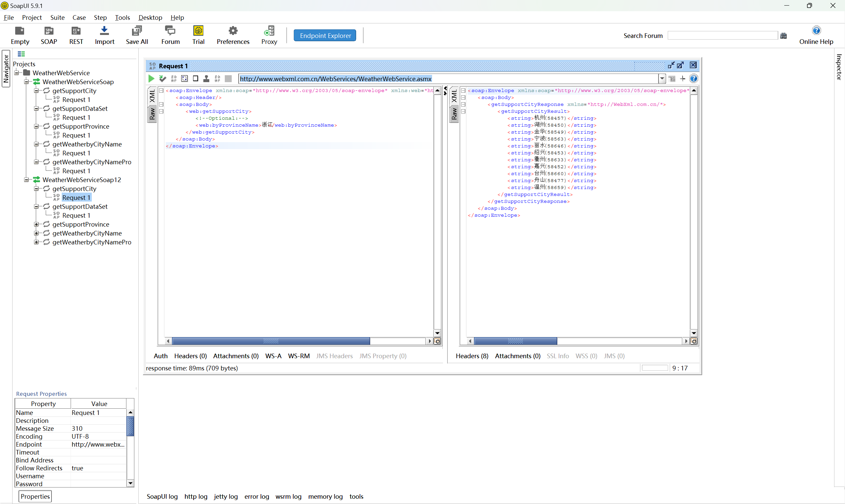Click the Properties button at bottom left
Screen dimensions: 845x504
pyautogui.click(x=35, y=496)
